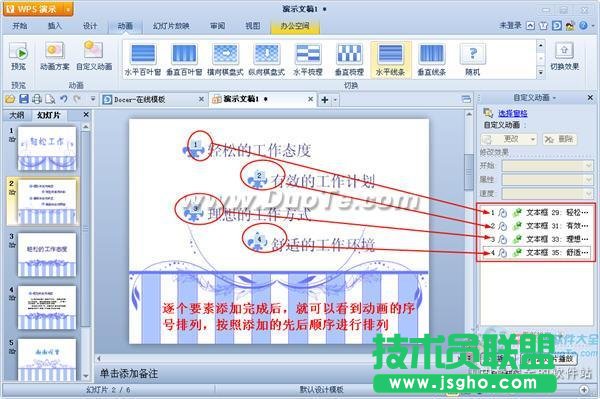
Task: Apply 横向棋盘式 transition
Action: point(225,59)
